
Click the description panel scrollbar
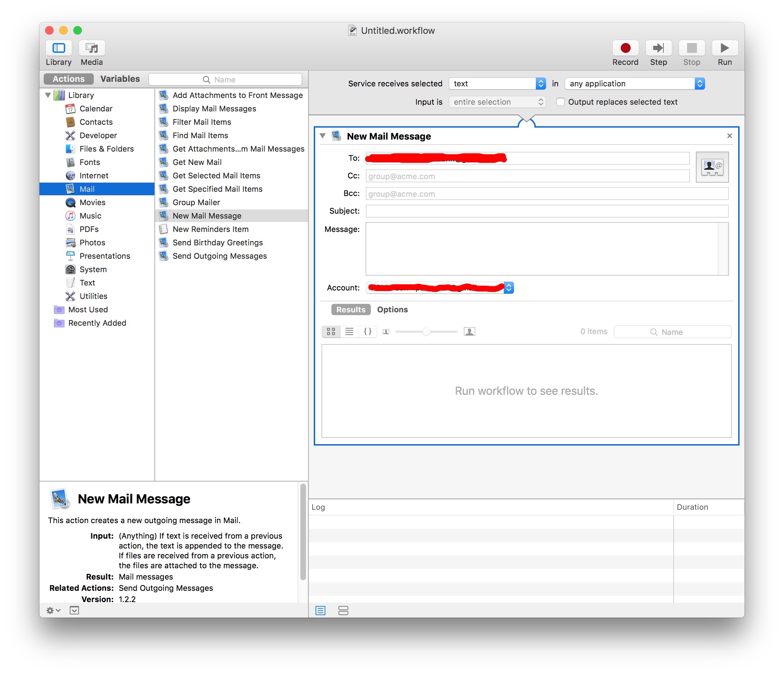click(x=303, y=532)
